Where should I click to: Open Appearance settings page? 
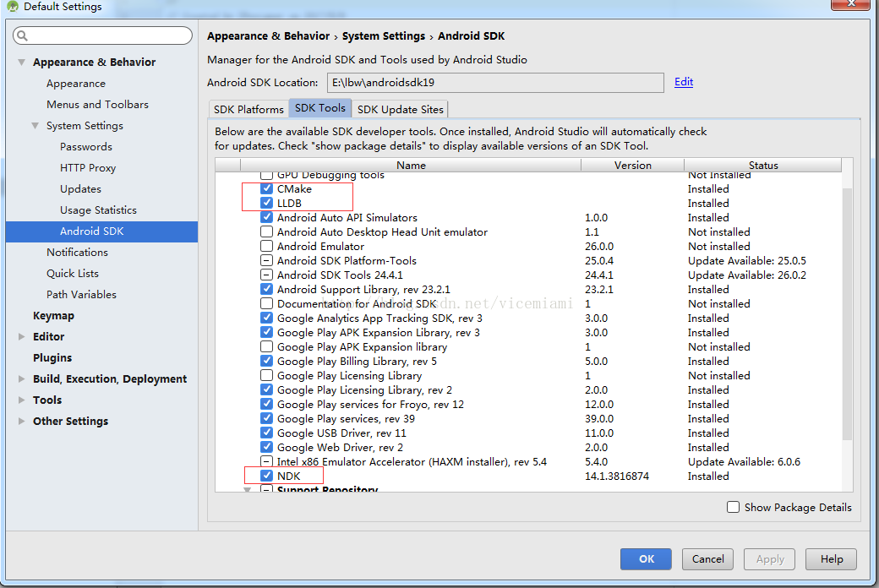(76, 84)
